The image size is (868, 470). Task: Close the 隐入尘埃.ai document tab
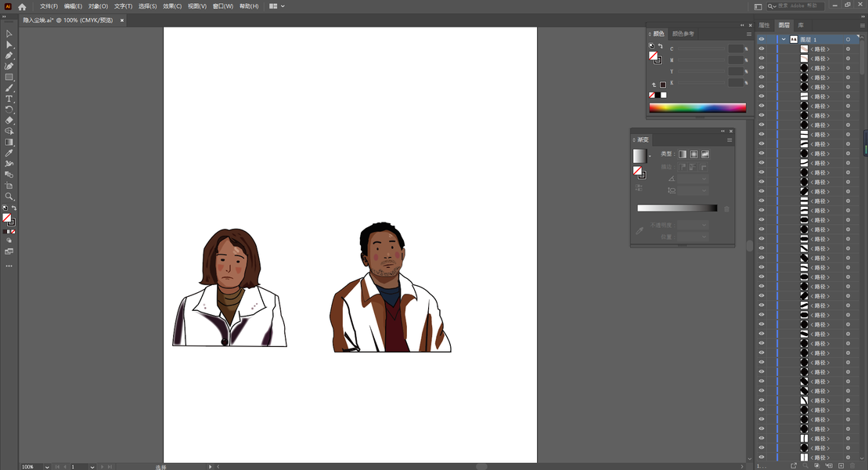click(122, 20)
